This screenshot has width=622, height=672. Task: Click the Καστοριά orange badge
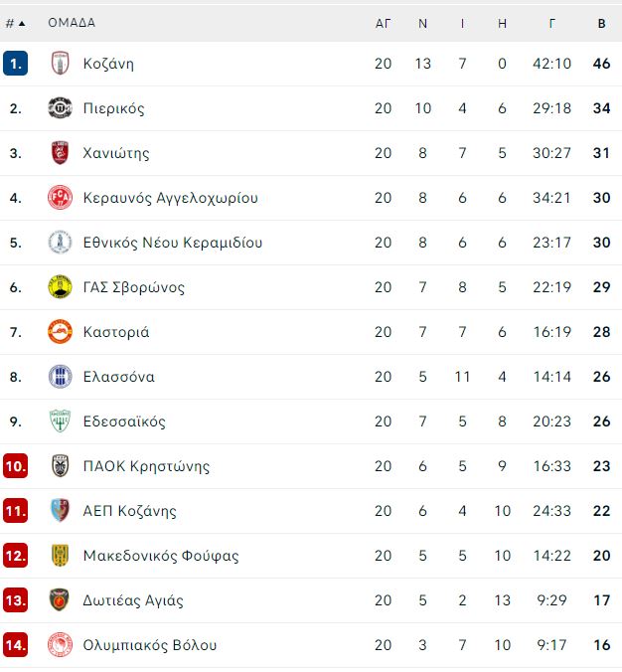(x=60, y=332)
